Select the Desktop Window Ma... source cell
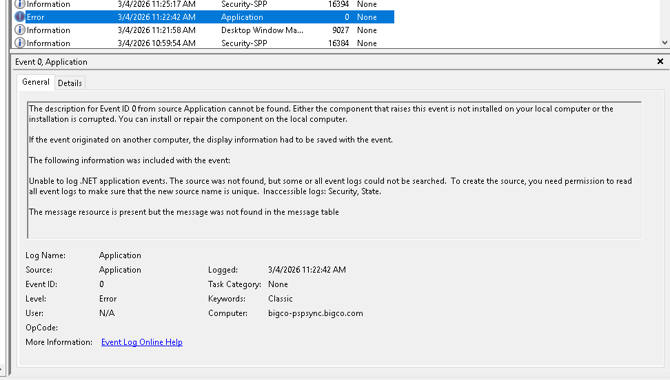This screenshot has width=670, height=380. (262, 30)
